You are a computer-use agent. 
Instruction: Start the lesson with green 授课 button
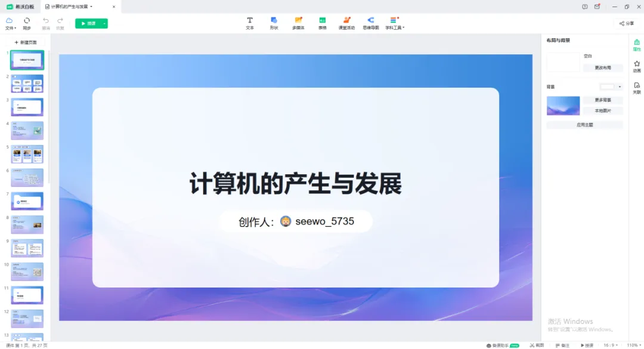coord(88,23)
